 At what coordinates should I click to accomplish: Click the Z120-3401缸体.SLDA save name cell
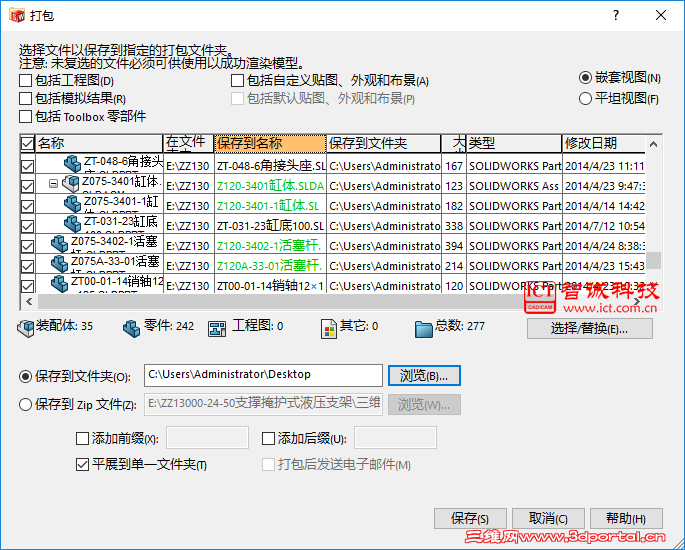[x=270, y=186]
